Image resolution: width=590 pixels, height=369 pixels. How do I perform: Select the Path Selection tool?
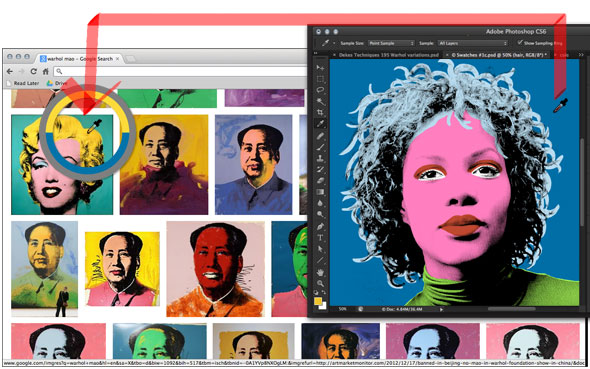tap(320, 249)
